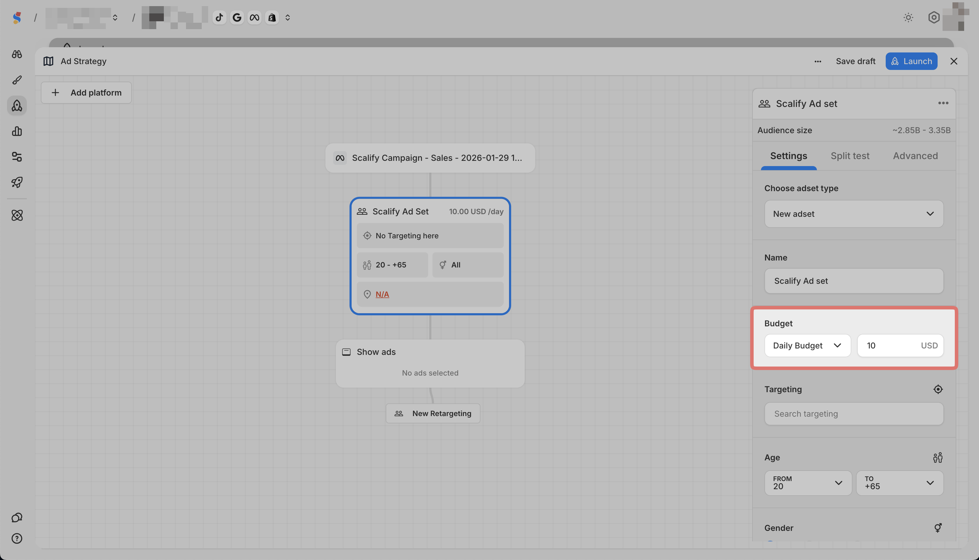
Task: Open the Age FROM 20 dropdown
Action: (x=807, y=483)
